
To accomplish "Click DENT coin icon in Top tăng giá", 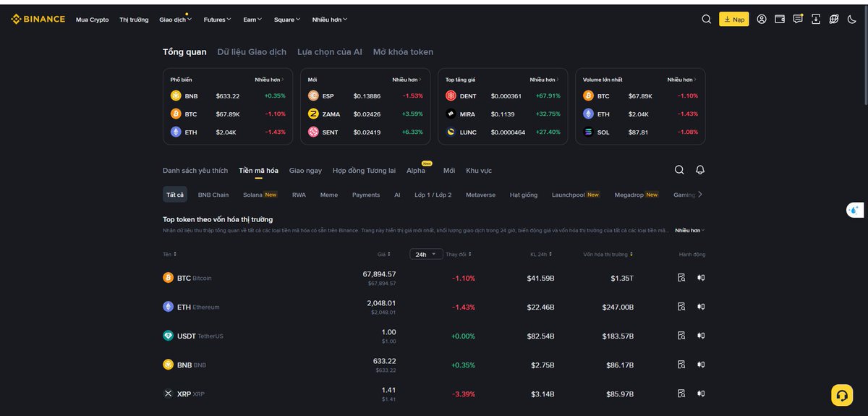I will (451, 95).
